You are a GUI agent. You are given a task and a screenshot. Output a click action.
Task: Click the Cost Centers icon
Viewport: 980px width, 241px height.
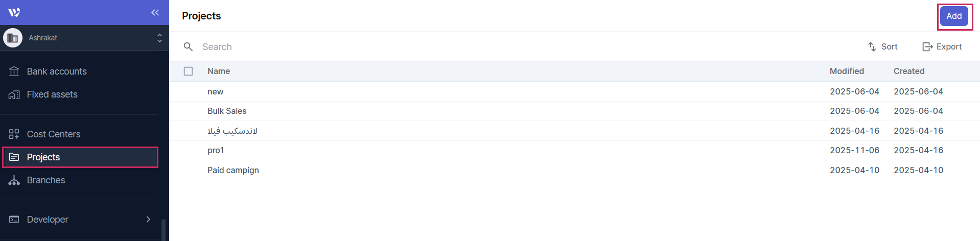click(14, 134)
